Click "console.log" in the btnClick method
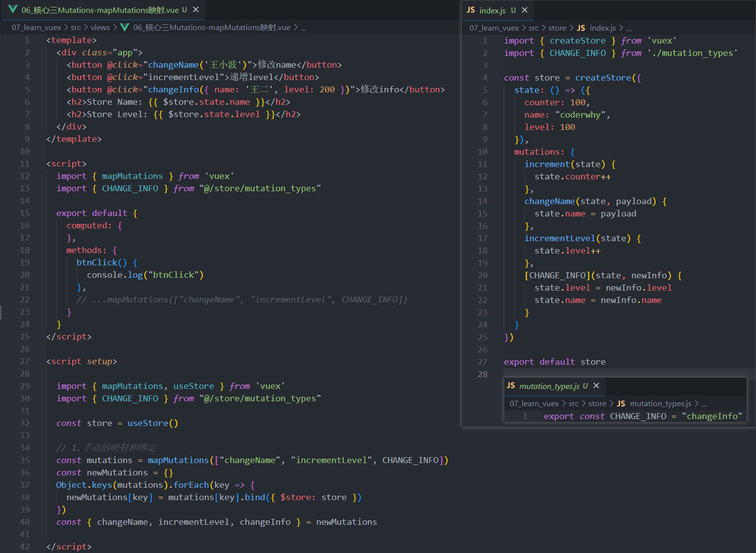The width and height of the screenshot is (756, 553). click(x=115, y=275)
